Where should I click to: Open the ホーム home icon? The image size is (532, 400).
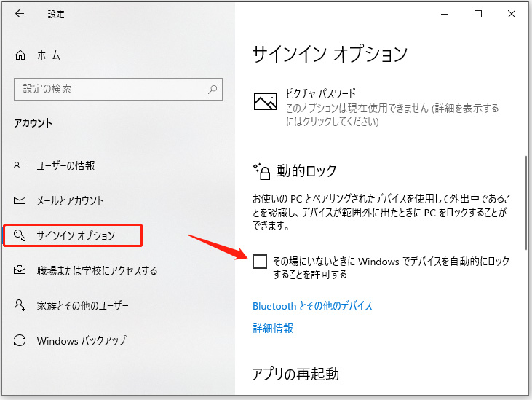coord(20,55)
